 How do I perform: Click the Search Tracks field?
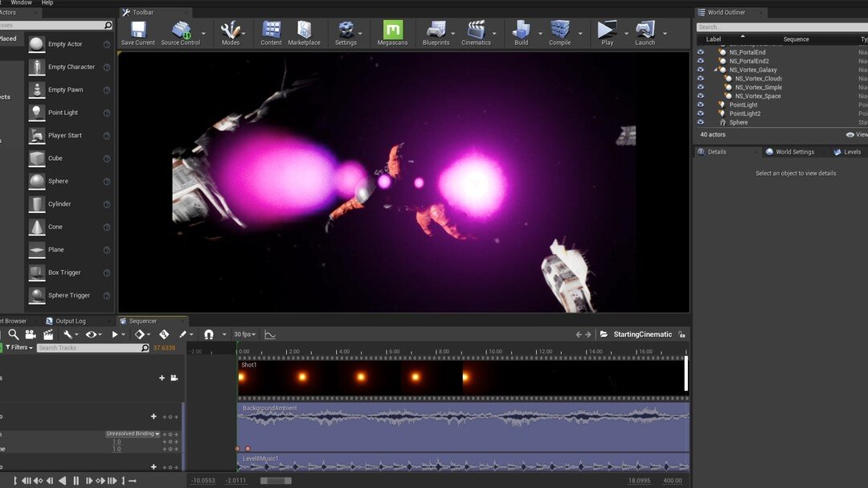[93, 348]
